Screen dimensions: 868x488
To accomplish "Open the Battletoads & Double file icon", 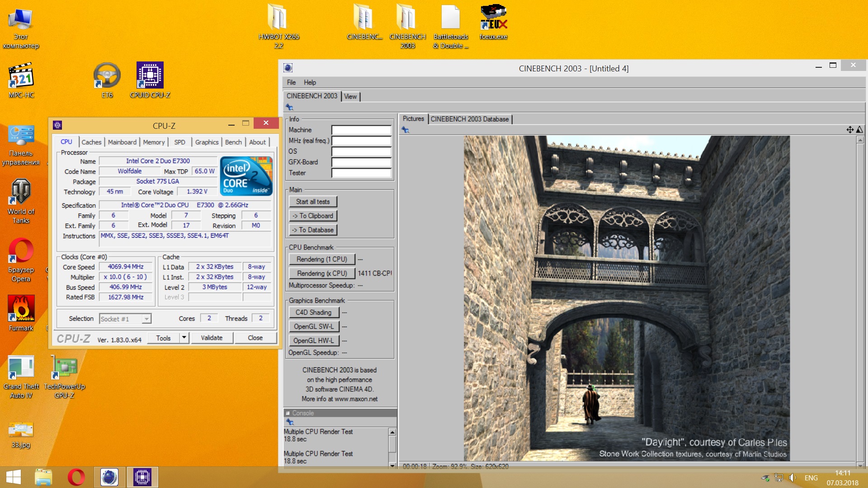I will tap(450, 26).
